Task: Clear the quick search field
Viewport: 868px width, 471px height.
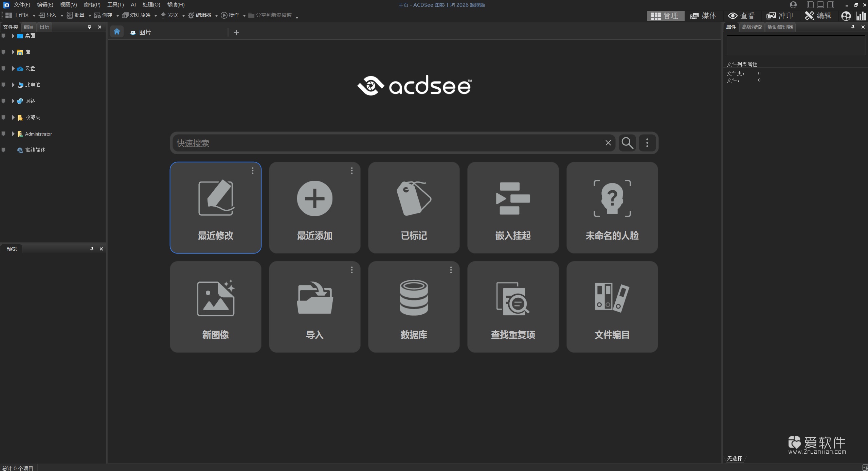Action: point(608,143)
